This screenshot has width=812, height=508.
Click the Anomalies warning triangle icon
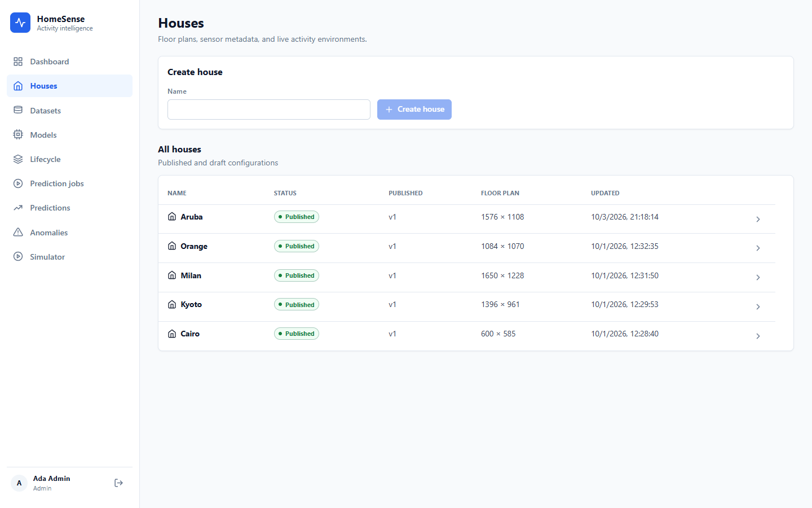(x=18, y=232)
